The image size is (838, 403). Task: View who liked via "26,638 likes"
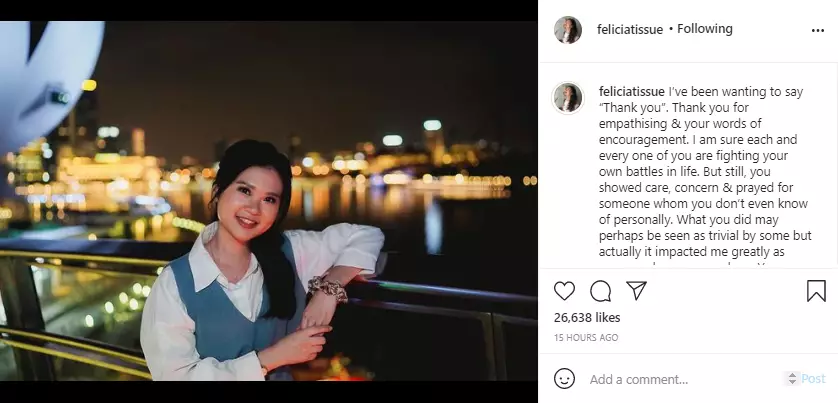(x=587, y=318)
